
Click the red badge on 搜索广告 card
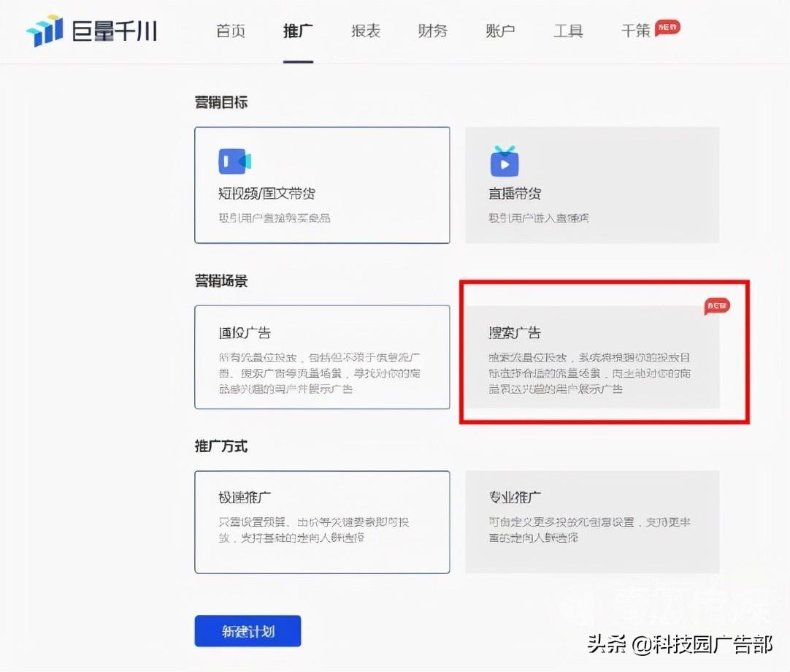(717, 305)
